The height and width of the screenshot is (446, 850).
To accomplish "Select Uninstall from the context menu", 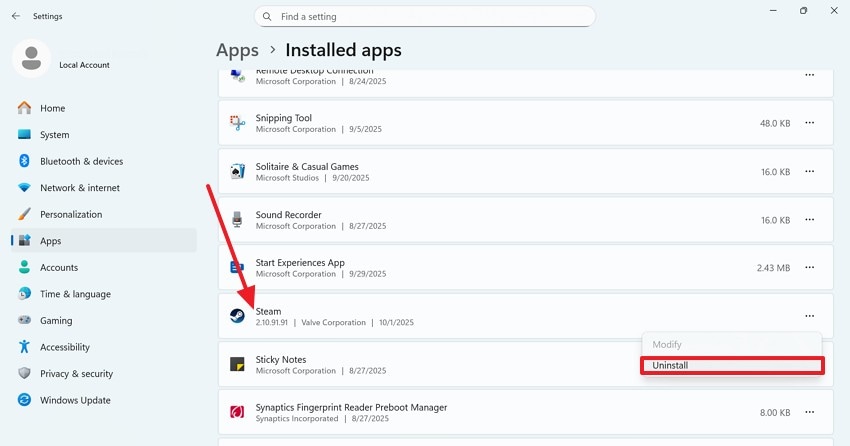I will 731,365.
